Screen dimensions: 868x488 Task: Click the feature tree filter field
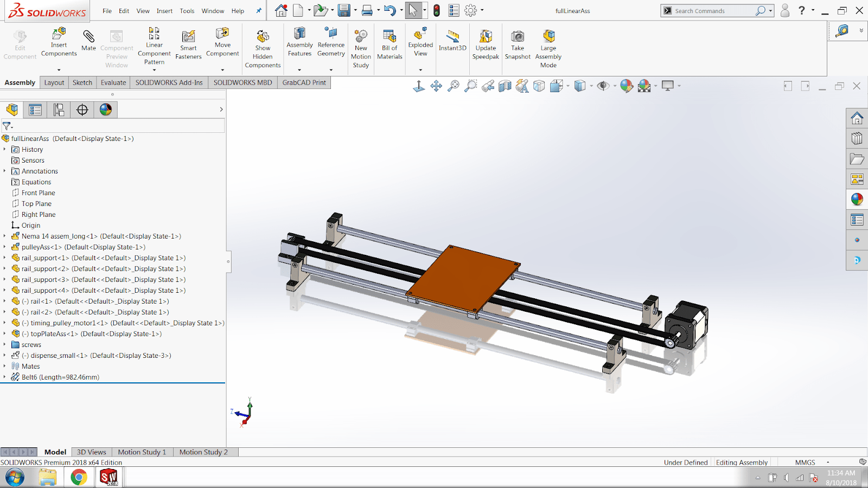[113, 126]
